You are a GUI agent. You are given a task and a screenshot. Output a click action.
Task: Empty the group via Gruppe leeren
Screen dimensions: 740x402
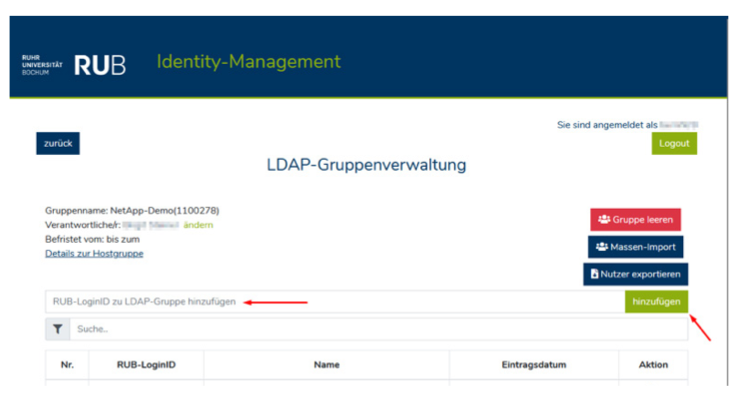tap(635, 220)
